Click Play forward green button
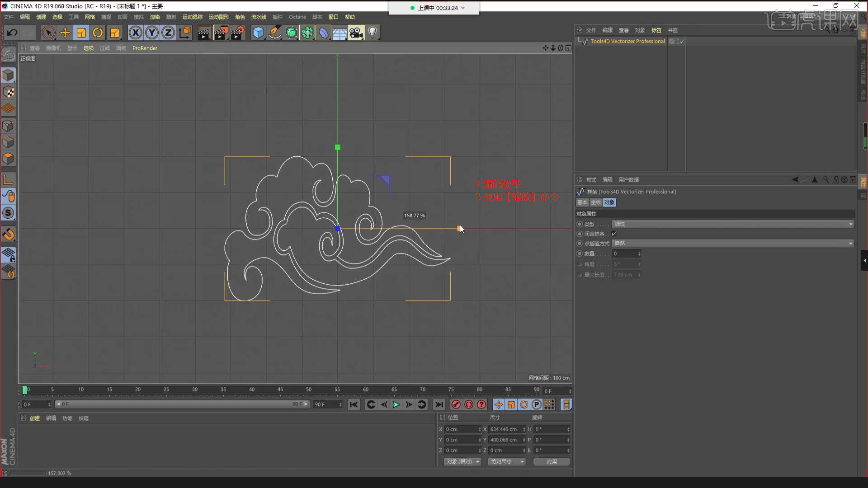The height and width of the screenshot is (488, 868). click(396, 404)
